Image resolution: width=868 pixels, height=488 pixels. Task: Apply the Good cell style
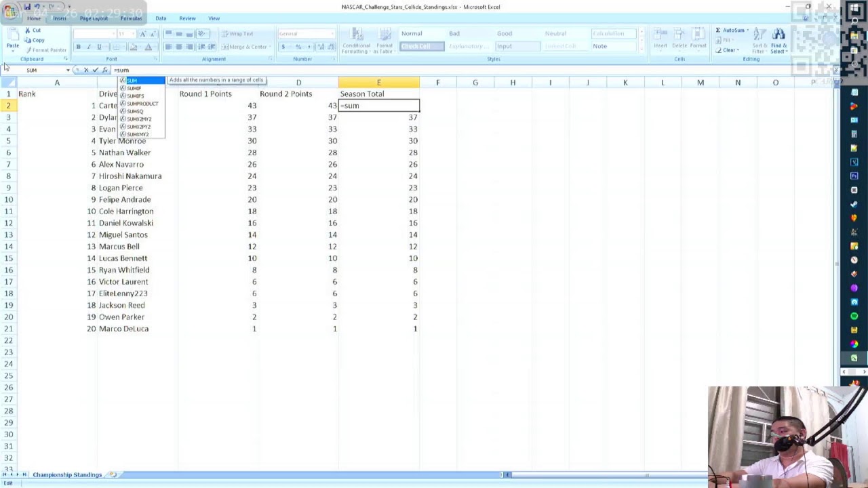517,33
